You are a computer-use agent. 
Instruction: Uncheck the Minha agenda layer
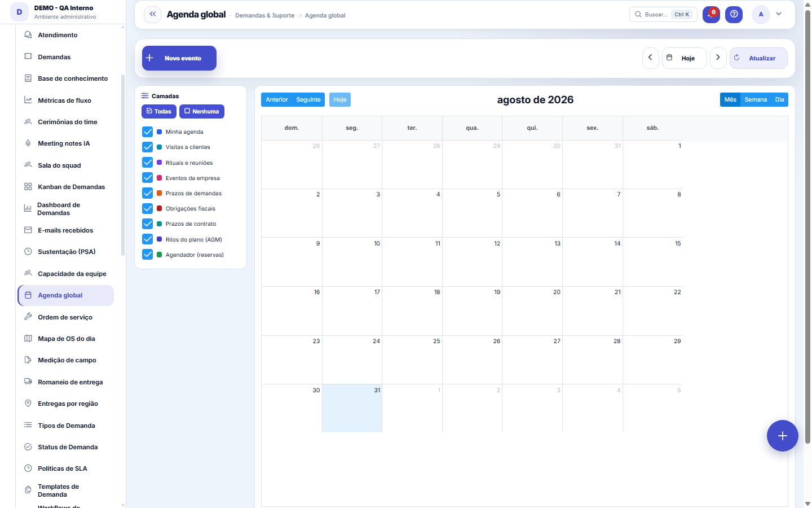(148, 132)
